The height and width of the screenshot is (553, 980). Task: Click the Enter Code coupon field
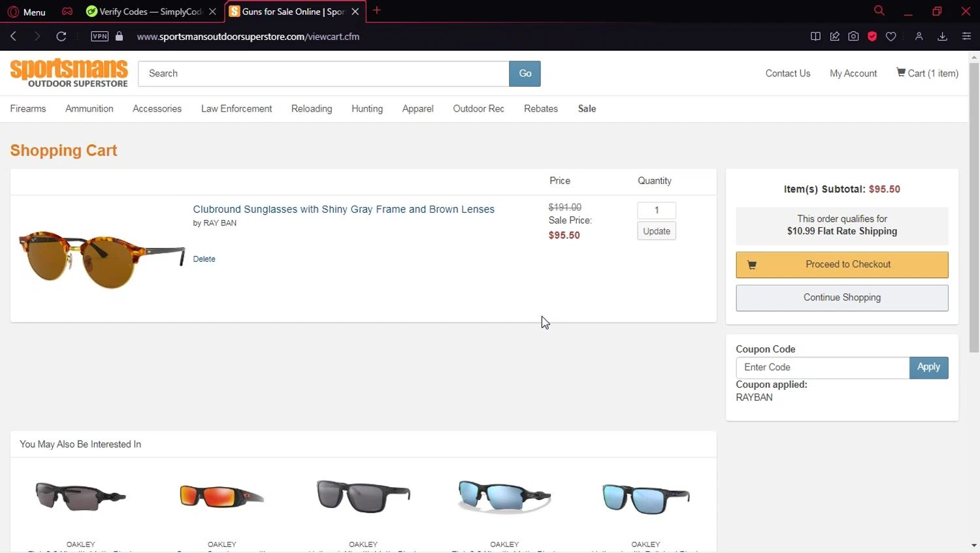click(823, 368)
